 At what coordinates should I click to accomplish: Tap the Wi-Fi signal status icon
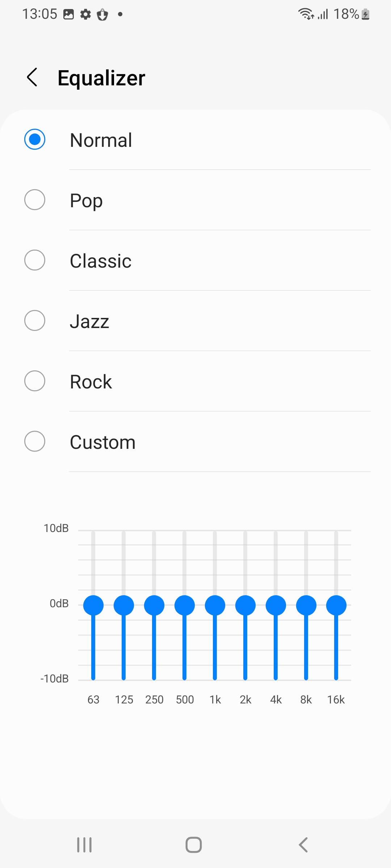click(306, 14)
